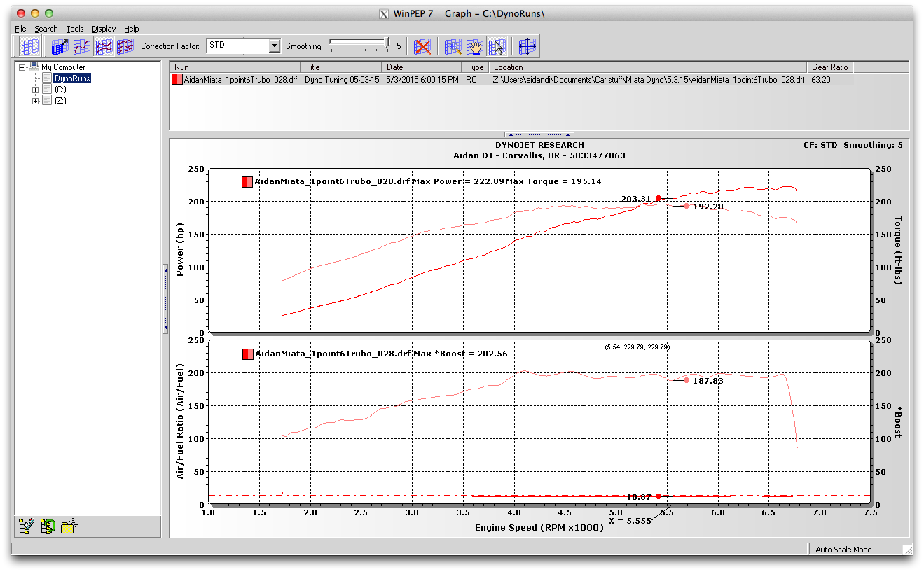Click the flashlight search tree icon
Viewport: 924px width, 572px height.
point(27,526)
